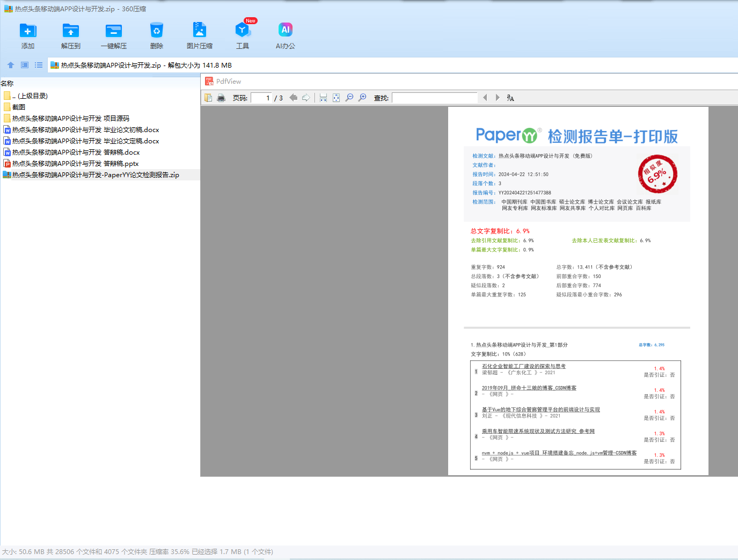The width and height of the screenshot is (738, 560).
Task: Toggle match-case search option
Action: [510, 98]
